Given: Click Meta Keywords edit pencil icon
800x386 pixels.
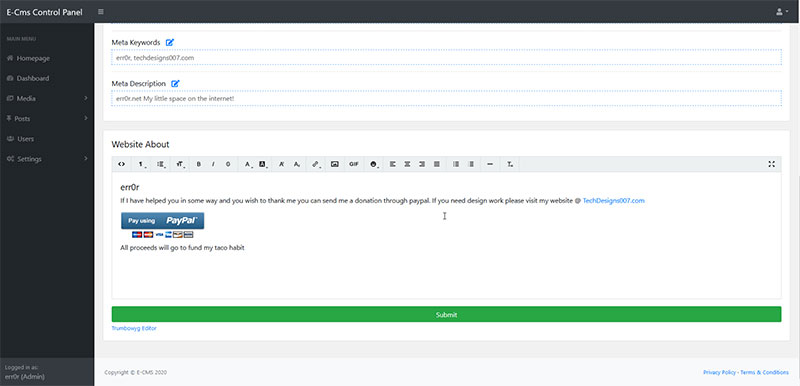Looking at the screenshot, I should pyautogui.click(x=170, y=42).
